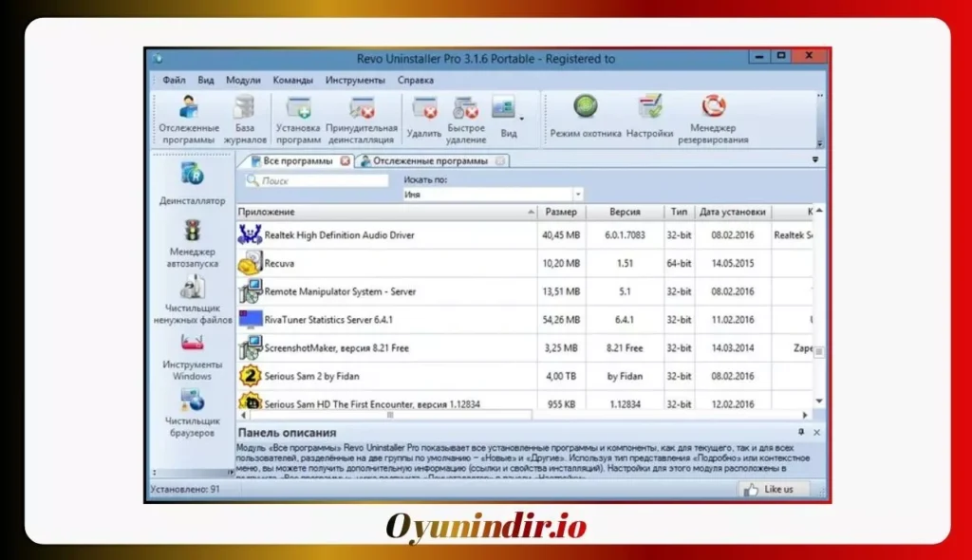Viewport: 972px width, 560px height.
Task: Select Деинсталлятор in the sidebar
Action: pos(192,184)
